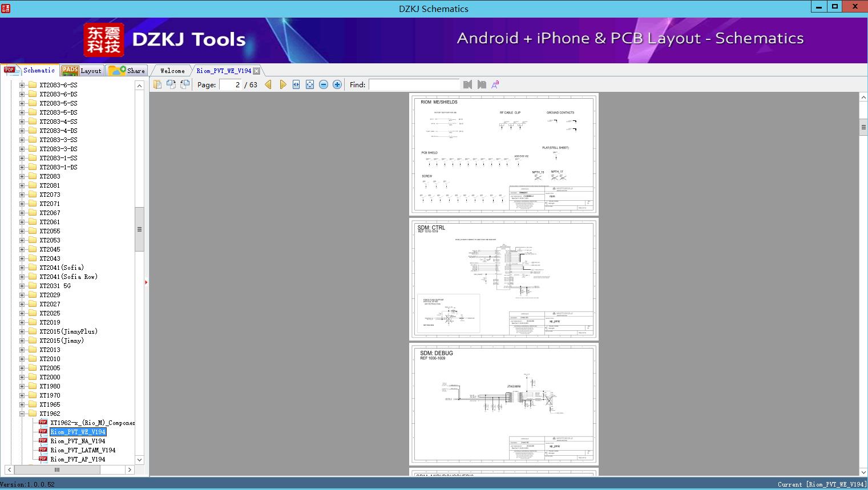Click the folder icon of XT2071

(32, 204)
